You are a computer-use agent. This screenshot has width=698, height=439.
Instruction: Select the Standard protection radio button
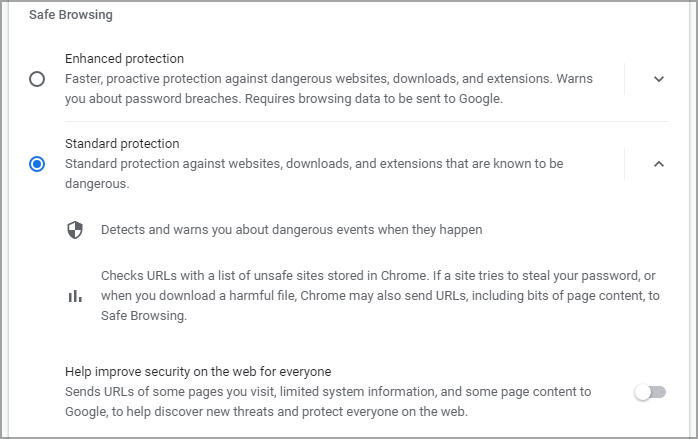(37, 164)
